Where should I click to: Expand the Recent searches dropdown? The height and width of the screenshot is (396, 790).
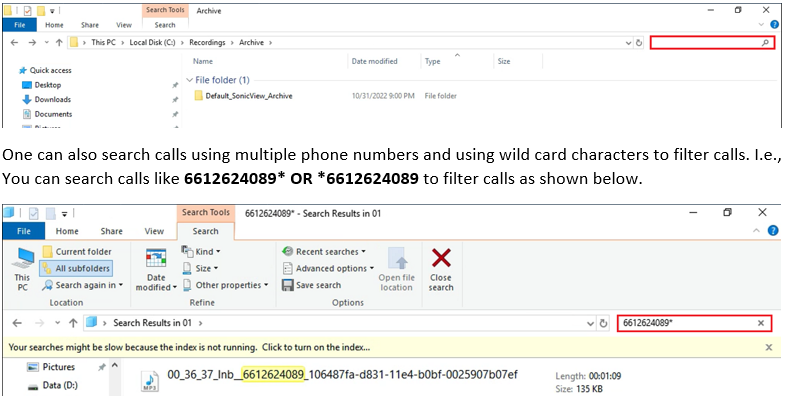click(x=324, y=251)
